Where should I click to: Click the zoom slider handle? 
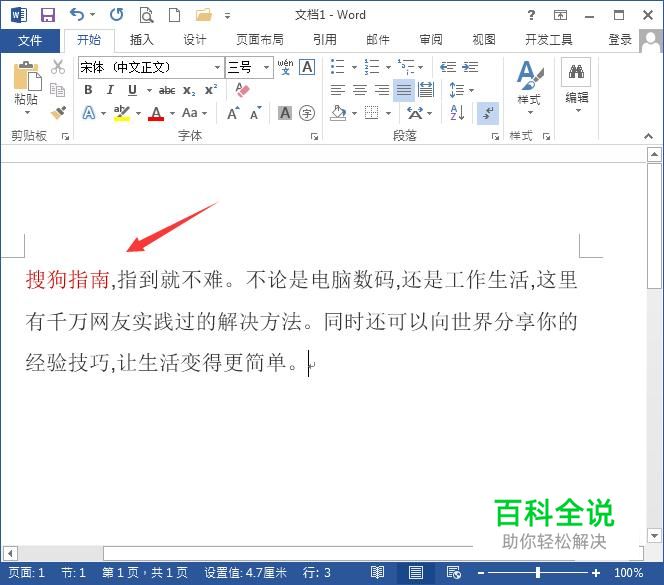[537, 573]
